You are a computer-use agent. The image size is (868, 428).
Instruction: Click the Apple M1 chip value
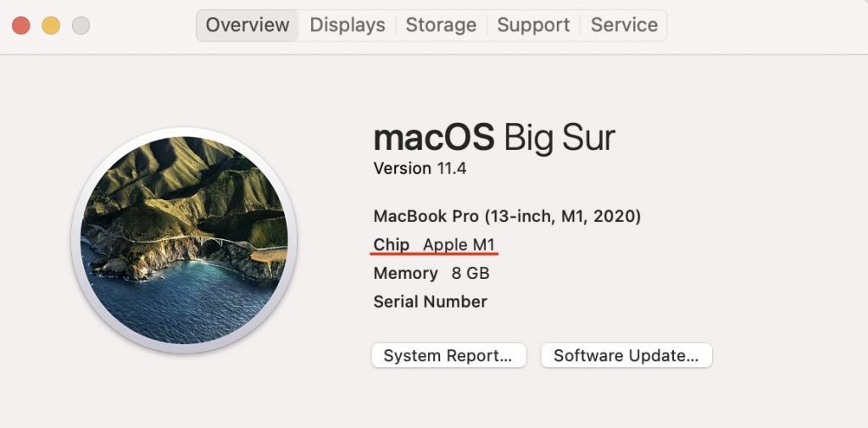459,245
